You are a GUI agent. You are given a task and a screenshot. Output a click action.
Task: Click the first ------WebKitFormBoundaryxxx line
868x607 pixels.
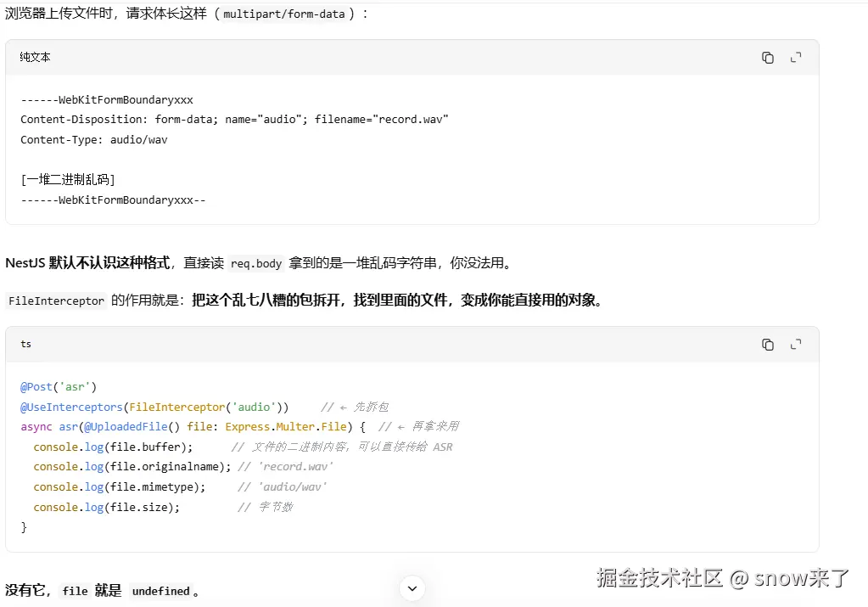[x=107, y=99]
